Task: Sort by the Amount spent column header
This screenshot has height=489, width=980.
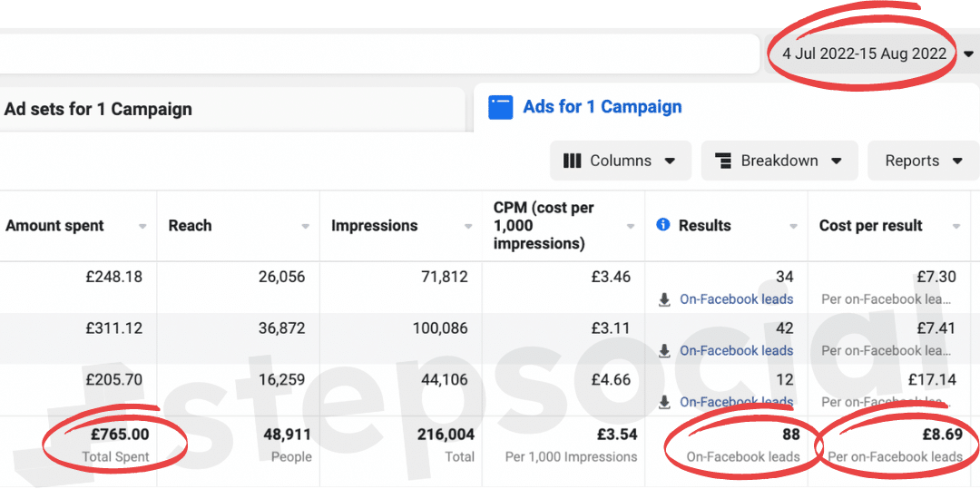Action: (55, 226)
